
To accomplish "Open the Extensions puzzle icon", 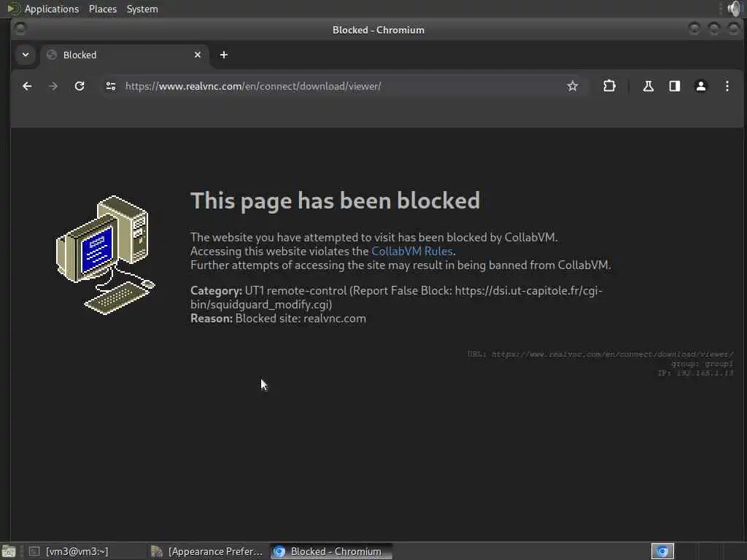I will [x=609, y=86].
